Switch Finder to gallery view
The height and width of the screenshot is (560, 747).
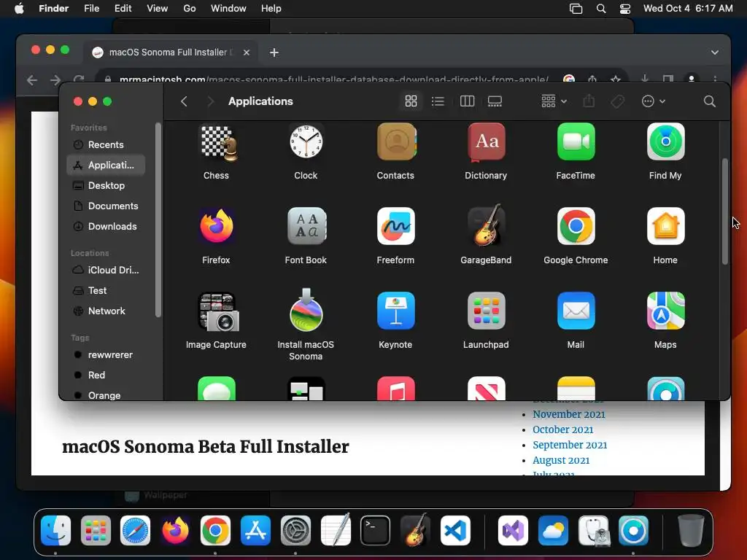point(495,101)
